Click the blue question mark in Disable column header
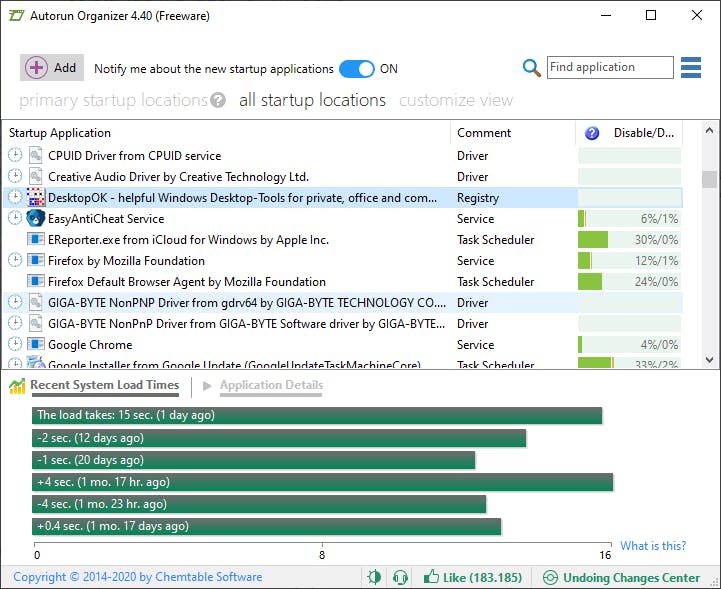The width and height of the screenshot is (721, 589). 592,133
